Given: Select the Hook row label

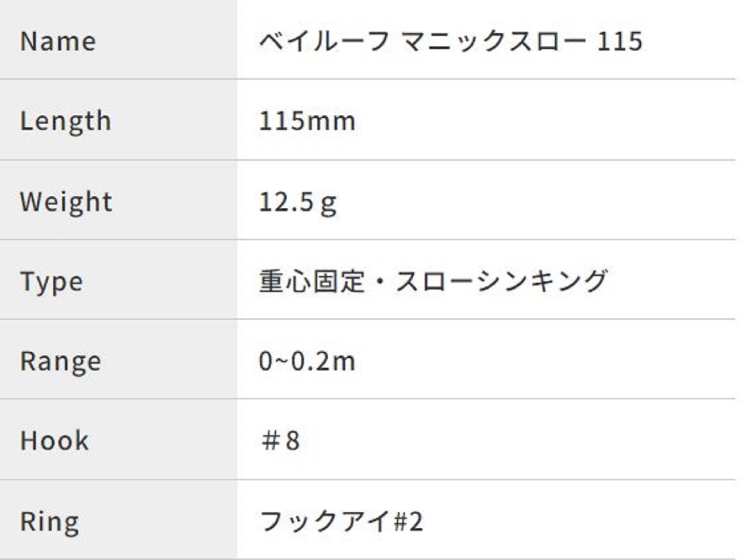Looking at the screenshot, I should (x=55, y=441).
